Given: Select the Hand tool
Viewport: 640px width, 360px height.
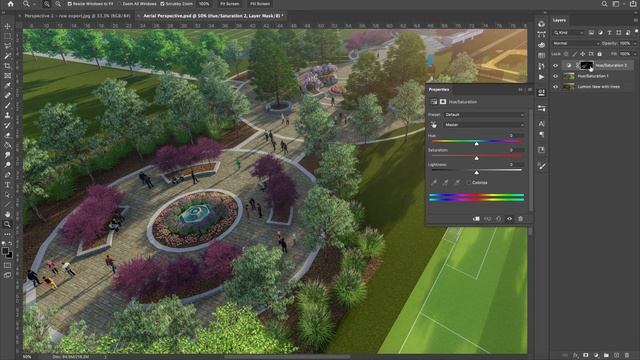Looking at the screenshot, I should click(x=7, y=214).
